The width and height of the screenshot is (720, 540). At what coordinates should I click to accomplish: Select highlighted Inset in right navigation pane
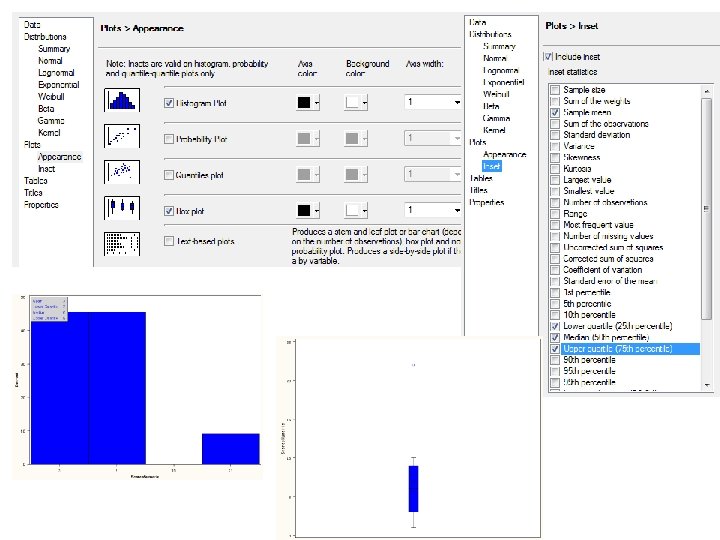(x=492, y=166)
